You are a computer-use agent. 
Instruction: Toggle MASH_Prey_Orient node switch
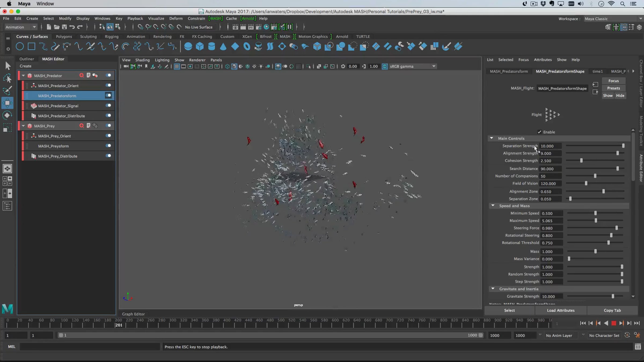(108, 135)
